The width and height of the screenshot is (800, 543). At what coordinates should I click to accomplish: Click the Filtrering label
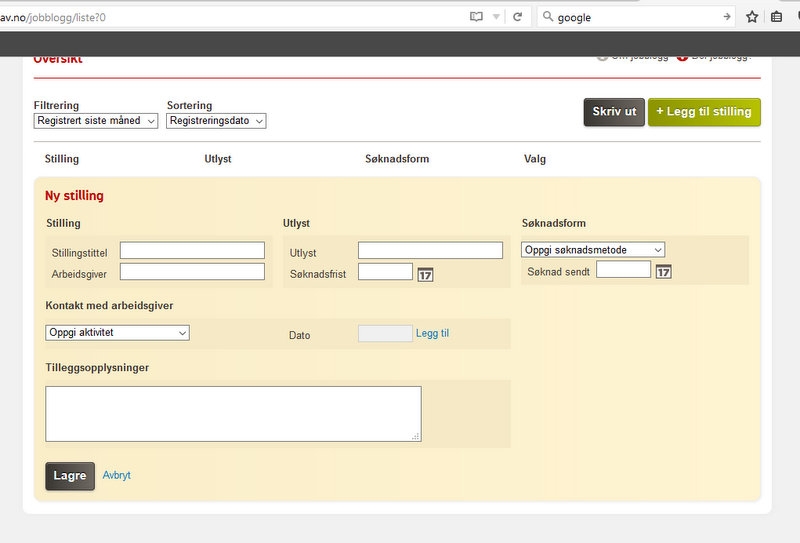[x=56, y=105]
